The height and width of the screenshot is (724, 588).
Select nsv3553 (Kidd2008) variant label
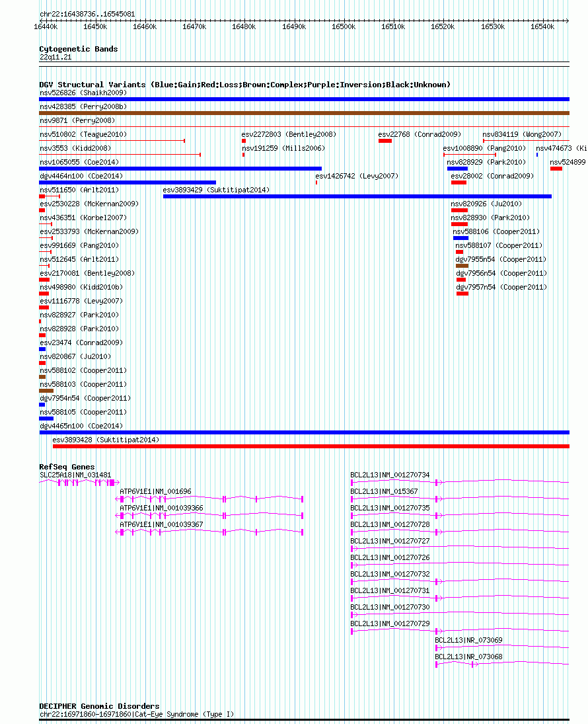click(x=75, y=148)
